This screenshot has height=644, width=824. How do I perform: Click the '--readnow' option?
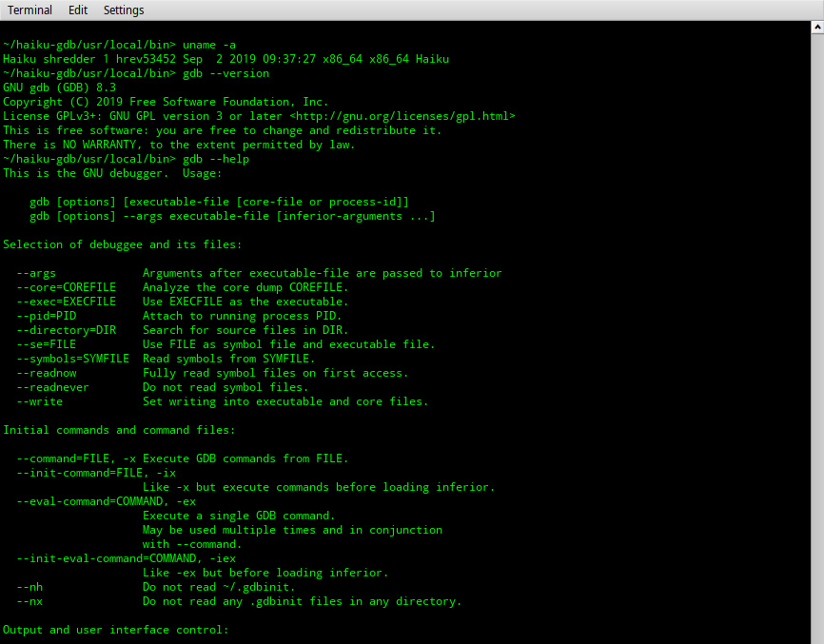(47, 373)
